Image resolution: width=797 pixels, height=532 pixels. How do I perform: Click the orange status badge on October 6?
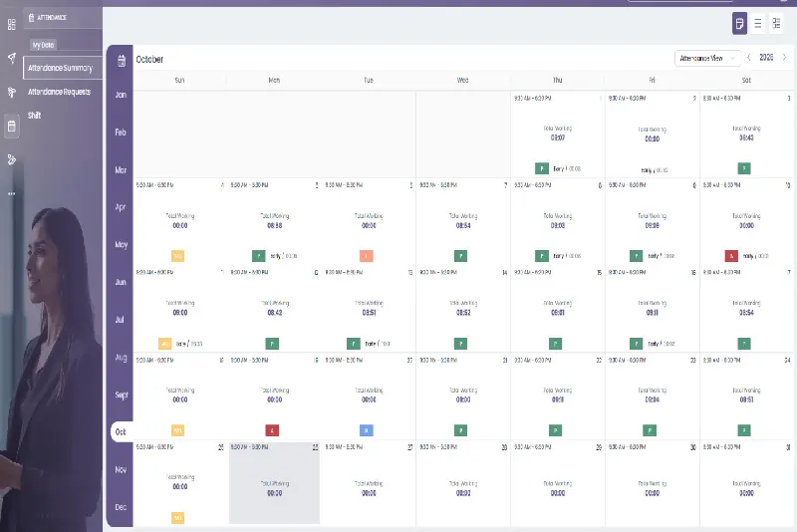[x=367, y=256]
